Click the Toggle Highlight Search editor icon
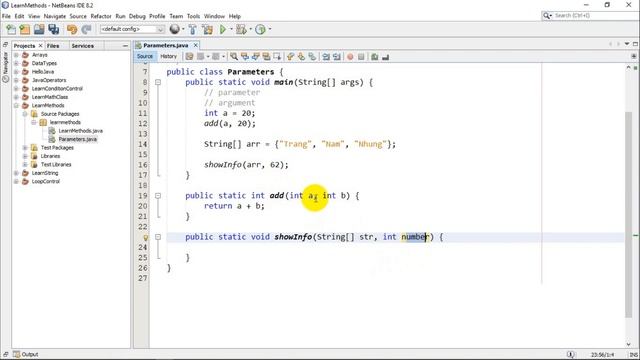Viewport: 640px width, 360px height. (267, 57)
